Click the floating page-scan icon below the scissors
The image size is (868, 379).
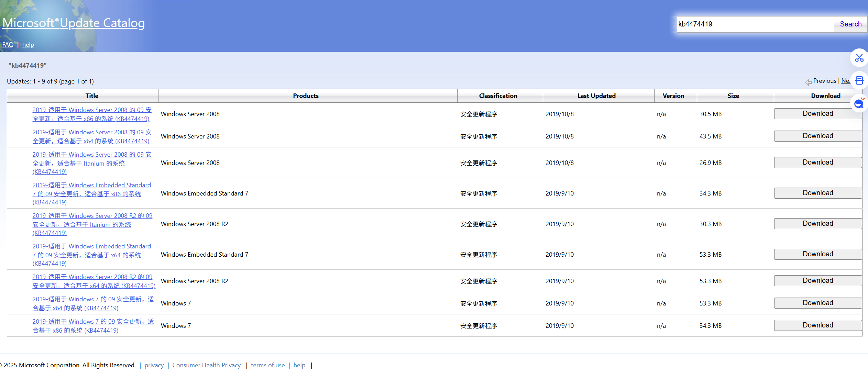[x=859, y=80]
